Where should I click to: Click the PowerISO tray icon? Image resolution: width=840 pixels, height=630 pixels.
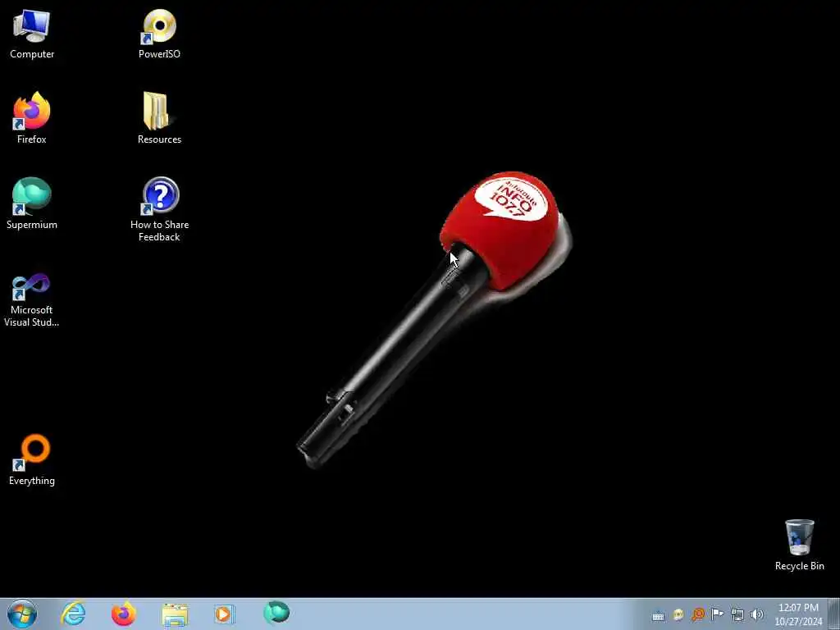[x=678, y=615]
